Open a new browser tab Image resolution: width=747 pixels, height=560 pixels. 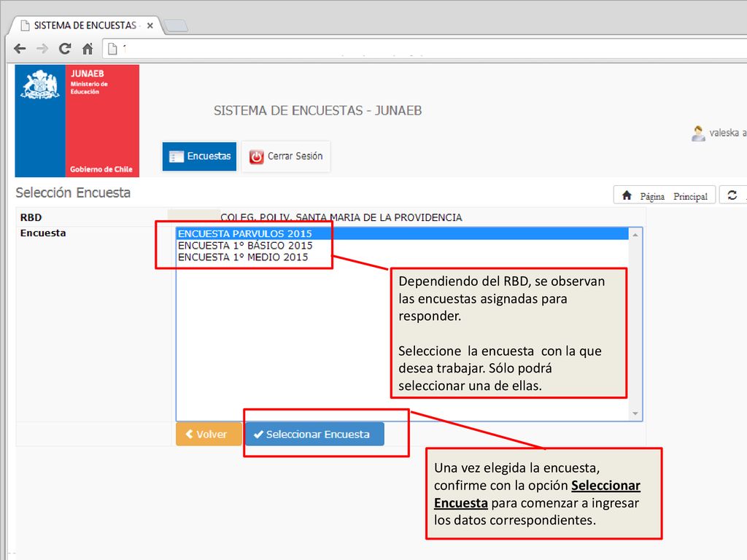(x=176, y=26)
